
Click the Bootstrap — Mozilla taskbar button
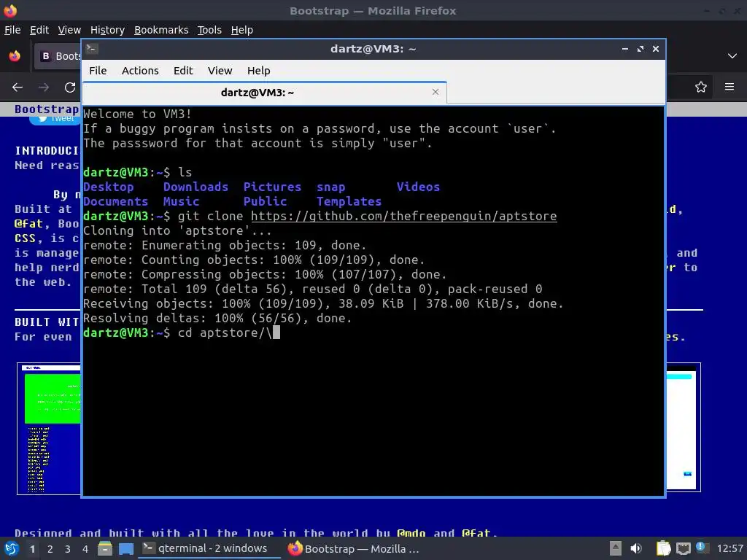(354, 548)
